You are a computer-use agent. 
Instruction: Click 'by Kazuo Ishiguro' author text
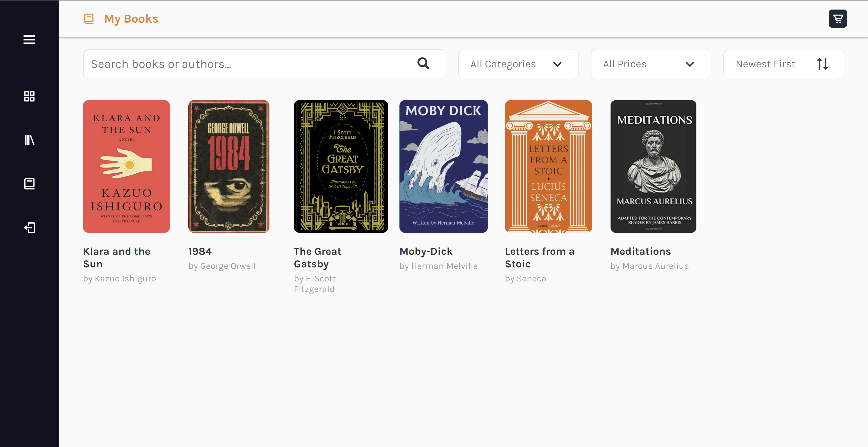tap(120, 278)
